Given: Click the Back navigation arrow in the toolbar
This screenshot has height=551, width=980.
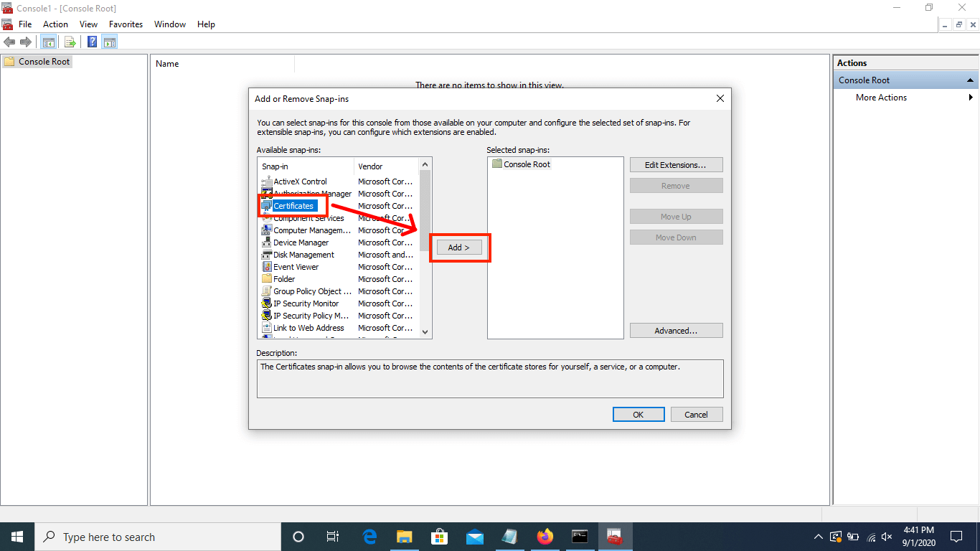Looking at the screenshot, I should (x=9, y=41).
